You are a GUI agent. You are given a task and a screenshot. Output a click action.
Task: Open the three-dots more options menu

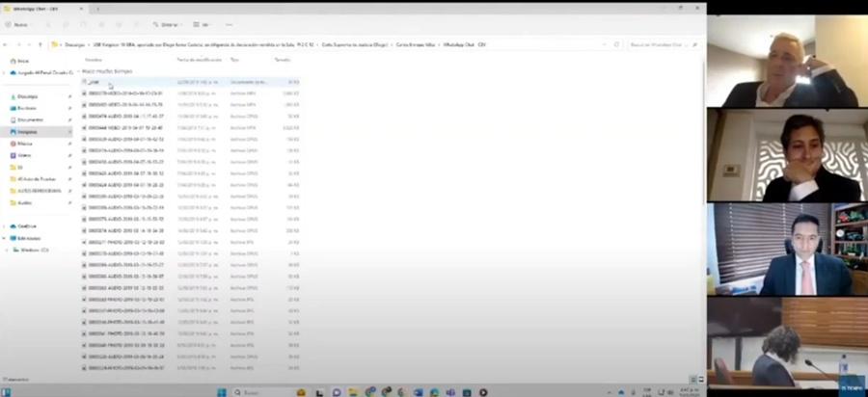point(230,24)
